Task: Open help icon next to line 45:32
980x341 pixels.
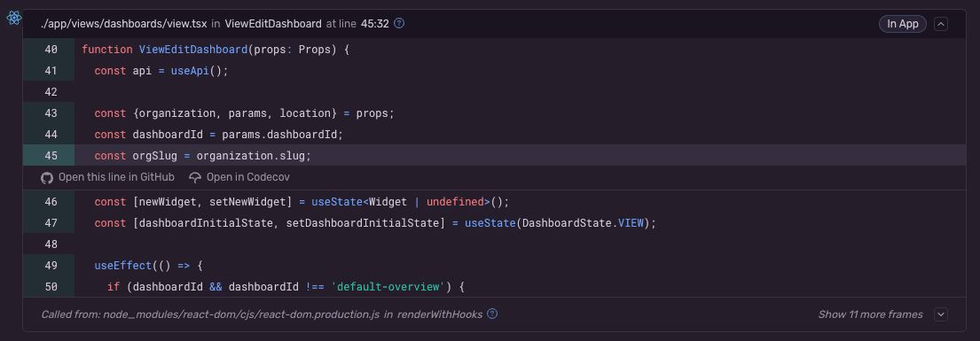Action: pyautogui.click(x=399, y=24)
